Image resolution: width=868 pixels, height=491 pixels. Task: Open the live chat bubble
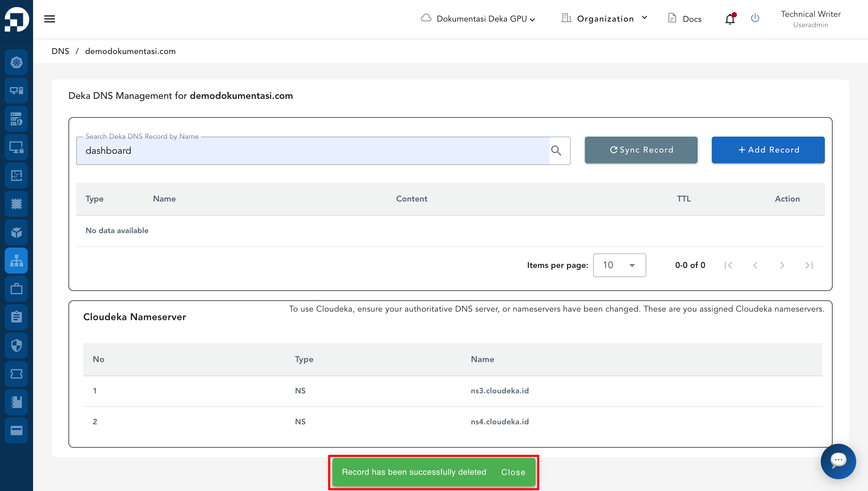(838, 461)
